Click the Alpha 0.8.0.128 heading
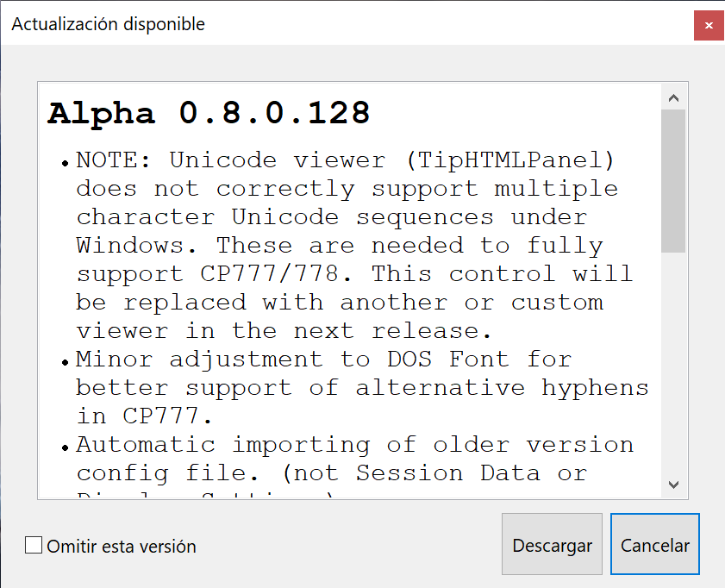Image resolution: width=725 pixels, height=588 pixels. (x=209, y=113)
